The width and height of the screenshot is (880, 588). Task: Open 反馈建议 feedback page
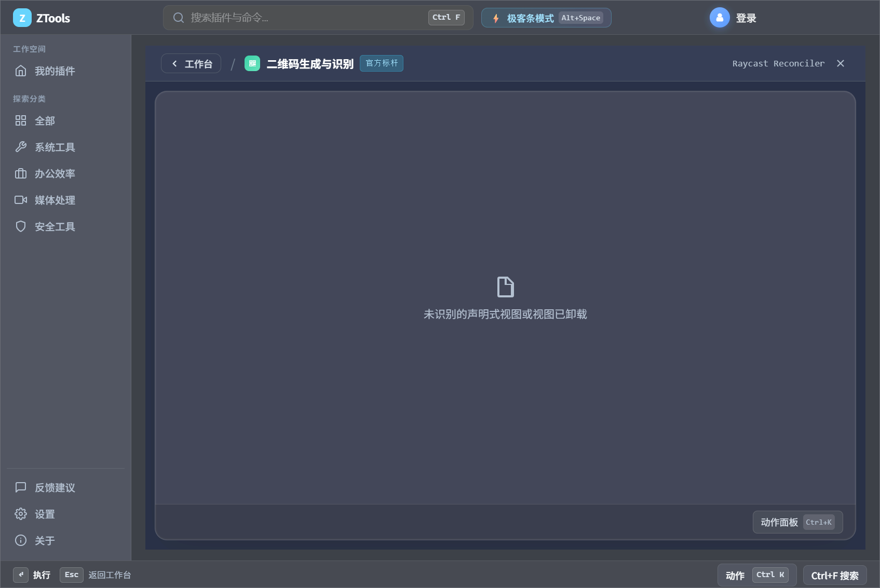(x=65, y=488)
